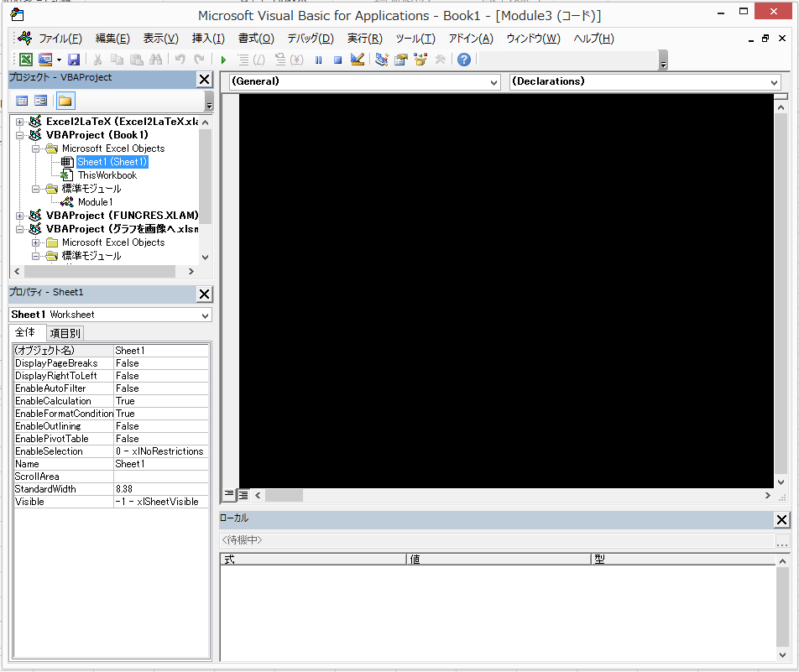
Task: Collapse VBAProject (グラフを画像へ.xlsm) node
Action: point(19,229)
